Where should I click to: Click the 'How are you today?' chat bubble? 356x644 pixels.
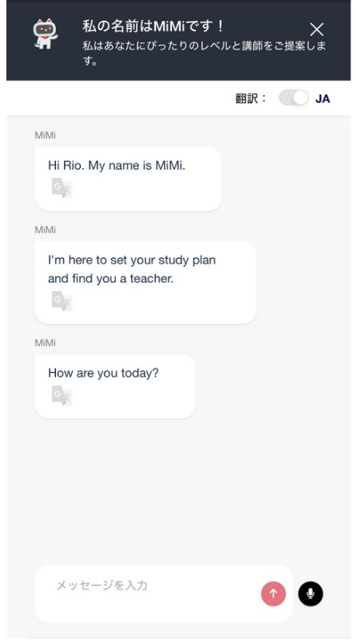click(x=115, y=387)
